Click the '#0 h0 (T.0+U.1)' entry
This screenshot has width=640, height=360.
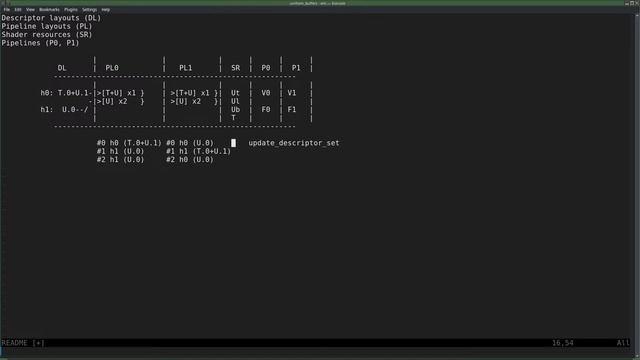click(x=129, y=143)
